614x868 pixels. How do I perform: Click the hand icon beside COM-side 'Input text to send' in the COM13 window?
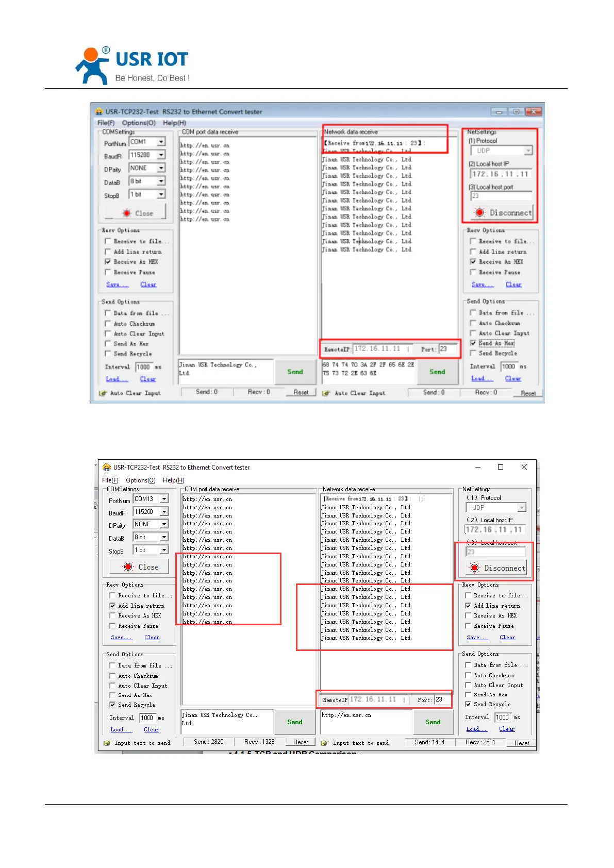pyautogui.click(x=107, y=743)
